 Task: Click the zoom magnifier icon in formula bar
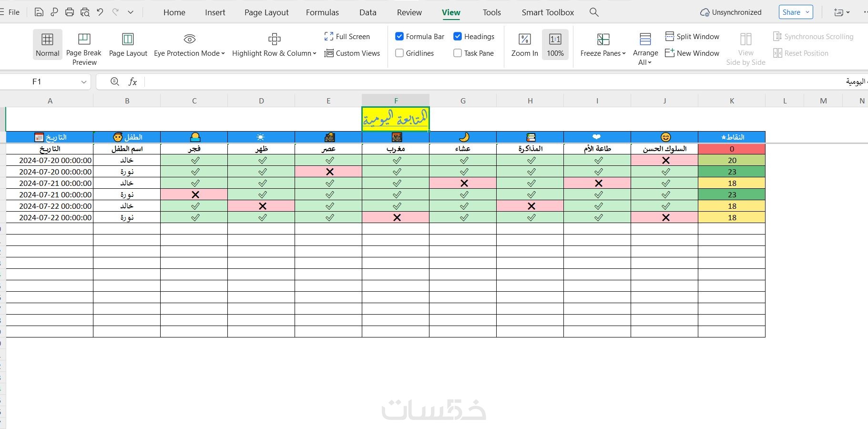point(114,82)
